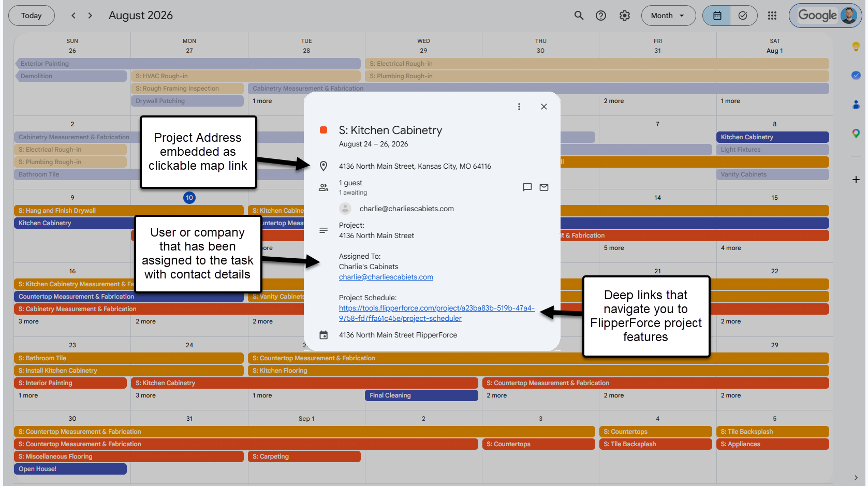Open Bathroom Tile event on Aug 2
Screen dimensions: 868x486
point(77,174)
